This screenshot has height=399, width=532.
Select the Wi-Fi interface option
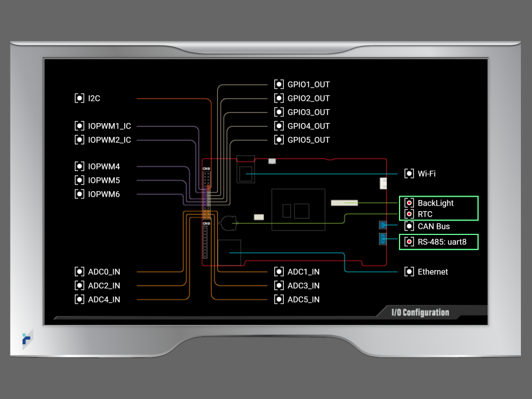pyautogui.click(x=409, y=174)
